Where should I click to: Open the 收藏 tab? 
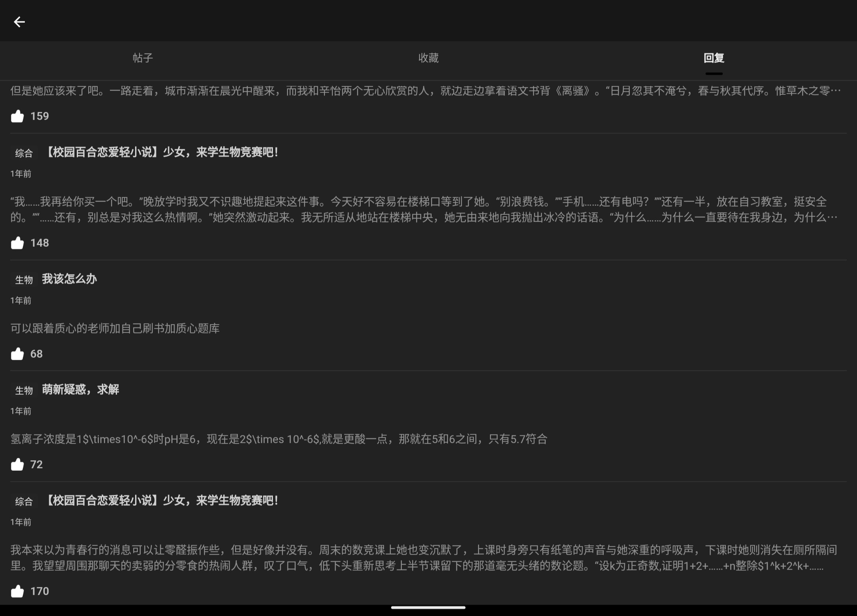click(428, 58)
